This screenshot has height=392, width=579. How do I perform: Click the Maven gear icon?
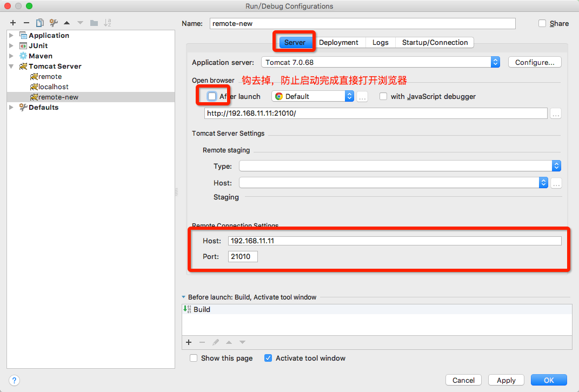click(x=23, y=56)
